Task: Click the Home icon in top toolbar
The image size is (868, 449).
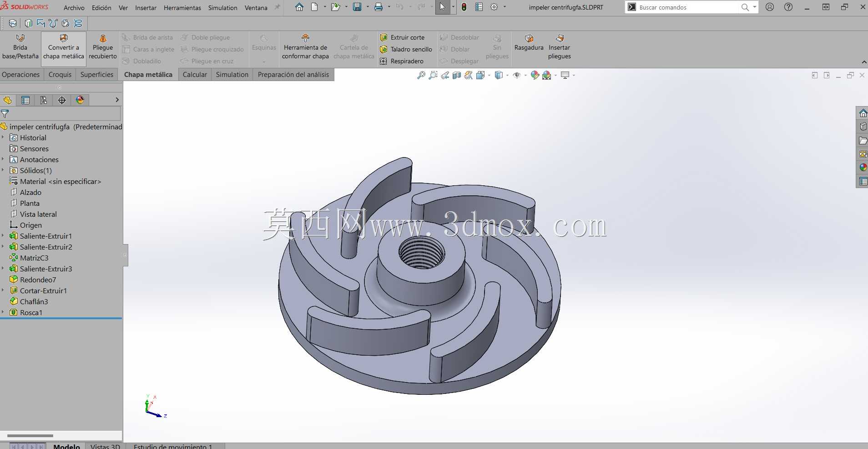Action: click(x=299, y=7)
